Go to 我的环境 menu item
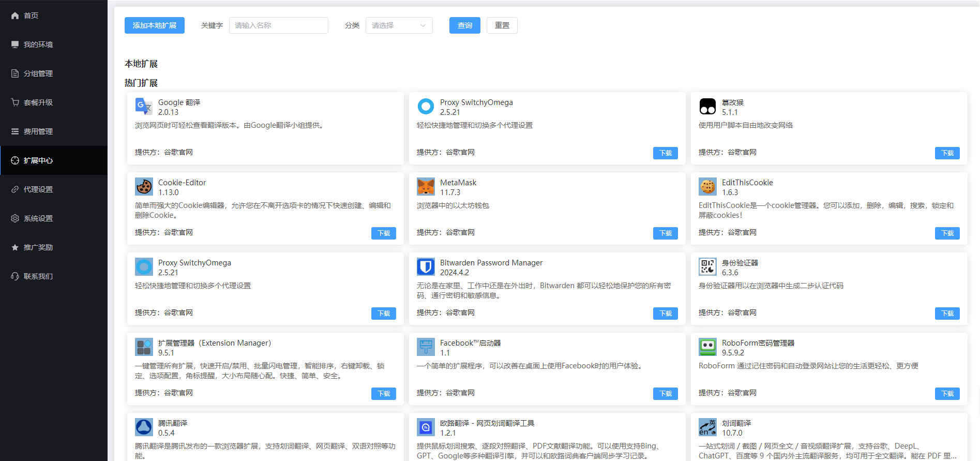The width and height of the screenshot is (980, 461). 54,44
